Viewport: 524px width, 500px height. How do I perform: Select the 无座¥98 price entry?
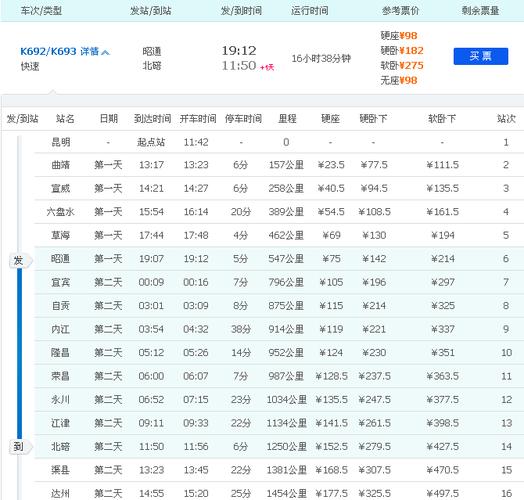(x=399, y=81)
